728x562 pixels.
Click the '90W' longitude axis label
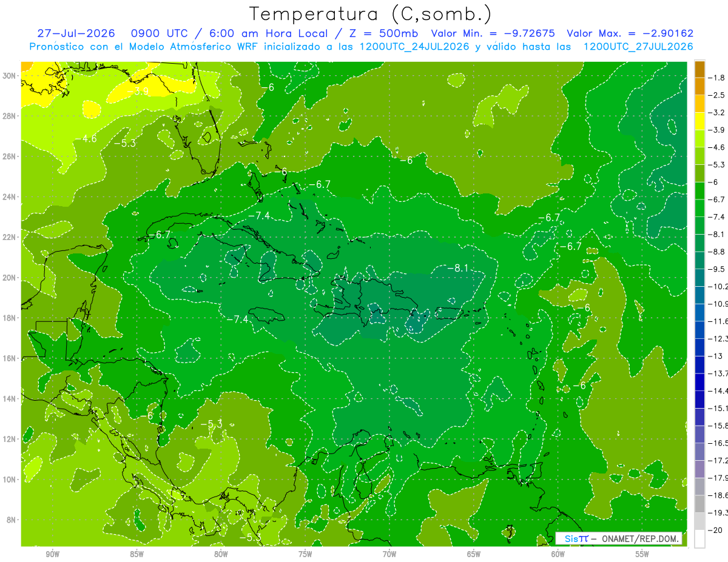pos(52,554)
